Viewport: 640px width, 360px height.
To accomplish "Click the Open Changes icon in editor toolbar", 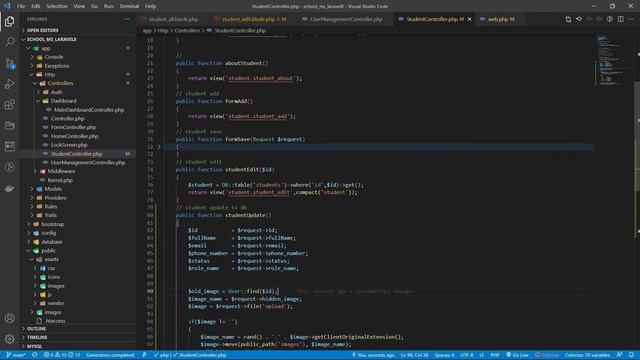I will coord(568,19).
